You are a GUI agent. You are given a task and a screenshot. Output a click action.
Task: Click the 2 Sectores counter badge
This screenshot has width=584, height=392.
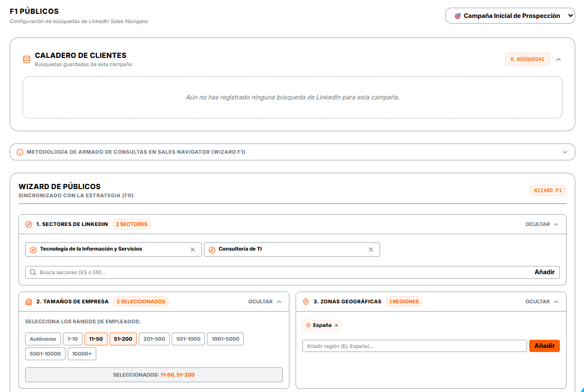tap(132, 224)
